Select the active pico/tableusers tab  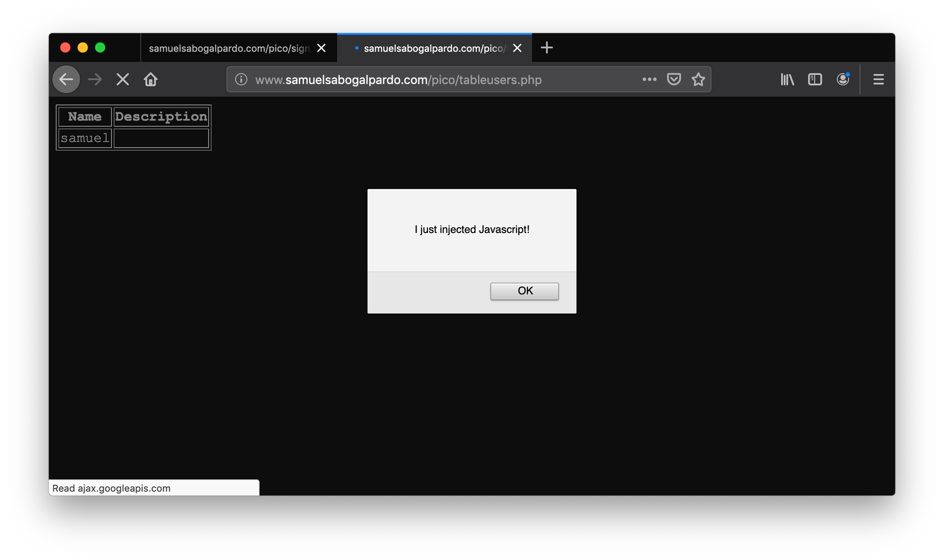[433, 48]
